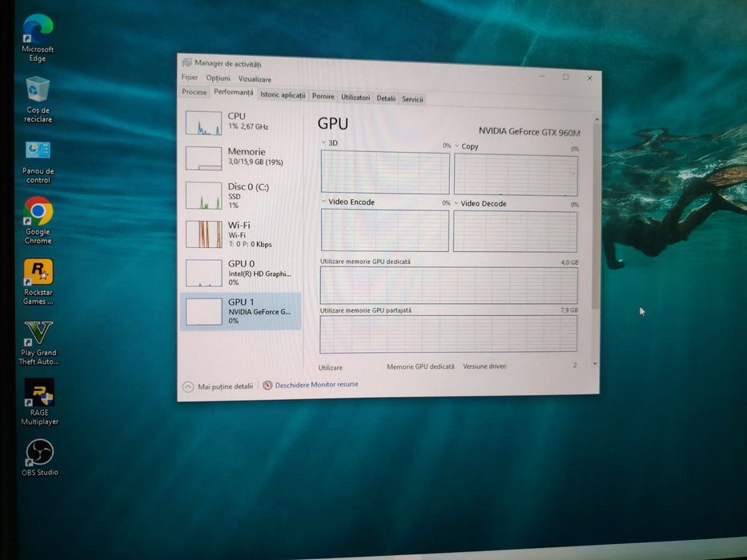Switch to the Utilizatori tab
Image resolution: width=747 pixels, height=560 pixels.
[x=355, y=97]
